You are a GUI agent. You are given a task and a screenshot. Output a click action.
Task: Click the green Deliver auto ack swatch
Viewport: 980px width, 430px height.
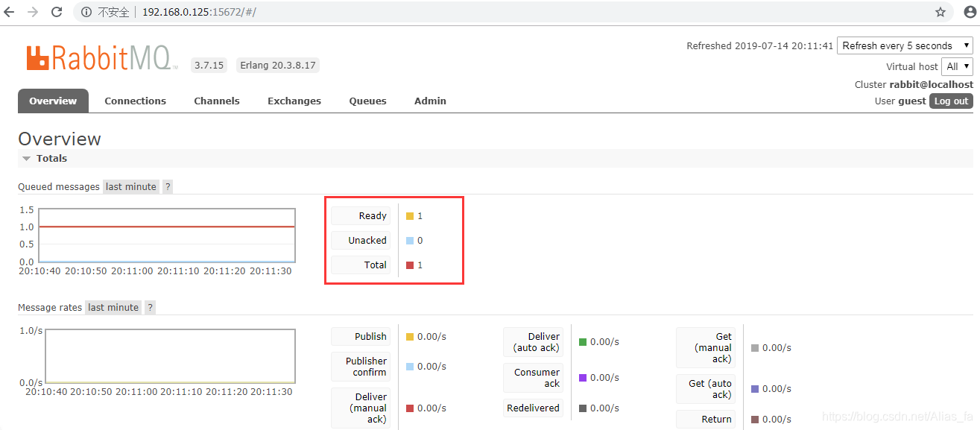tap(583, 342)
